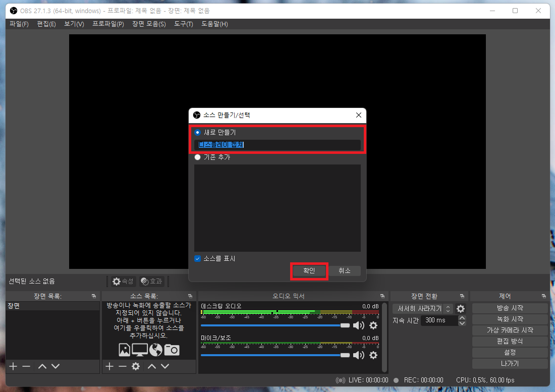Click the audio mixer vertical scrollbar
Image resolution: width=555 pixels, height=392 pixels.
coord(385,337)
